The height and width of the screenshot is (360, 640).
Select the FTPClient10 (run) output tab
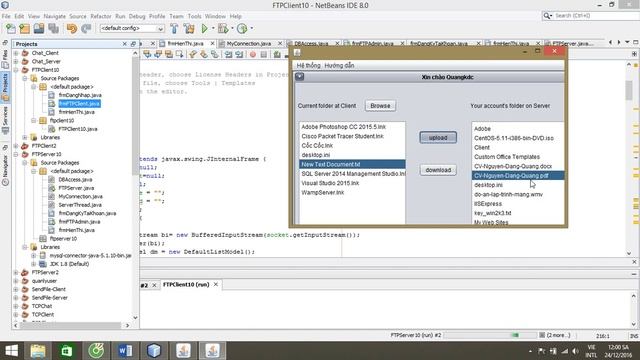(186, 284)
